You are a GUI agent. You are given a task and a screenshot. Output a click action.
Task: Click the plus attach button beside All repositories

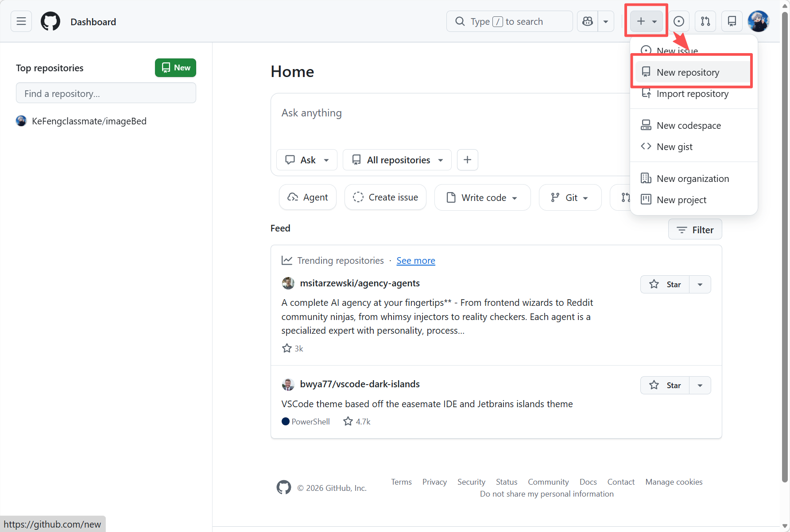coord(467,160)
